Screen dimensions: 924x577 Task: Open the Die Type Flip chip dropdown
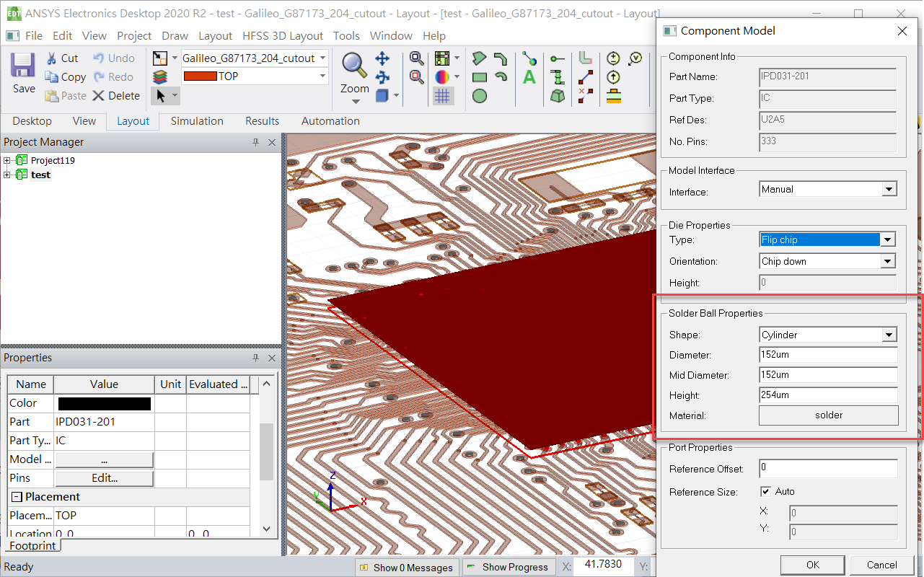click(x=888, y=239)
